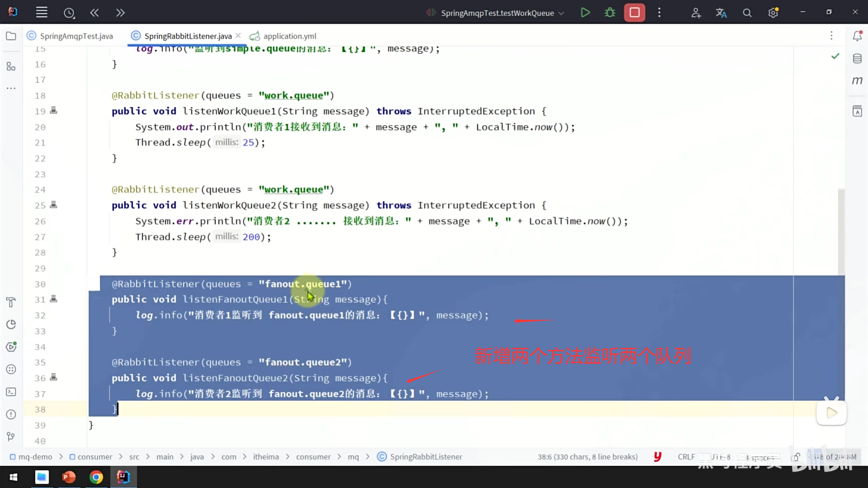The width and height of the screenshot is (868, 488).
Task: Open the Maven tool window
Action: tap(857, 81)
